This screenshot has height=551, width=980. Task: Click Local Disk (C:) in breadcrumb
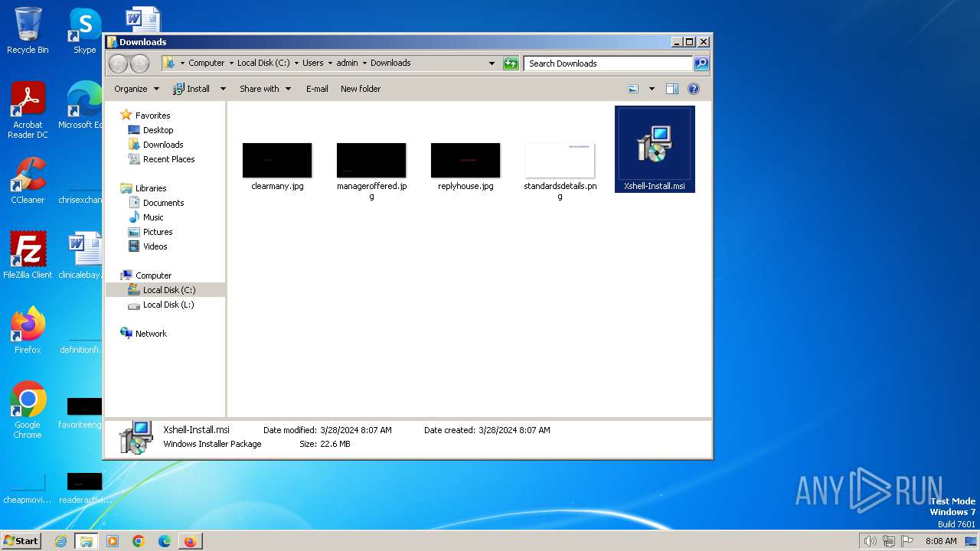(263, 64)
